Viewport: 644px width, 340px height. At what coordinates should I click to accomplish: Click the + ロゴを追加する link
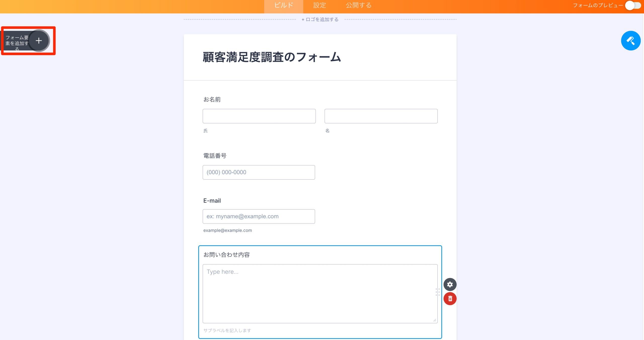click(320, 19)
